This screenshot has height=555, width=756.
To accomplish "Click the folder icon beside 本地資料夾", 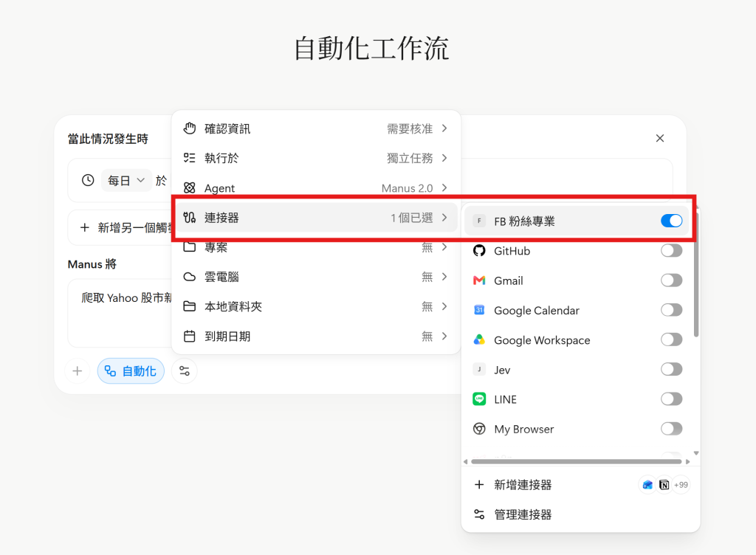I will pos(190,306).
